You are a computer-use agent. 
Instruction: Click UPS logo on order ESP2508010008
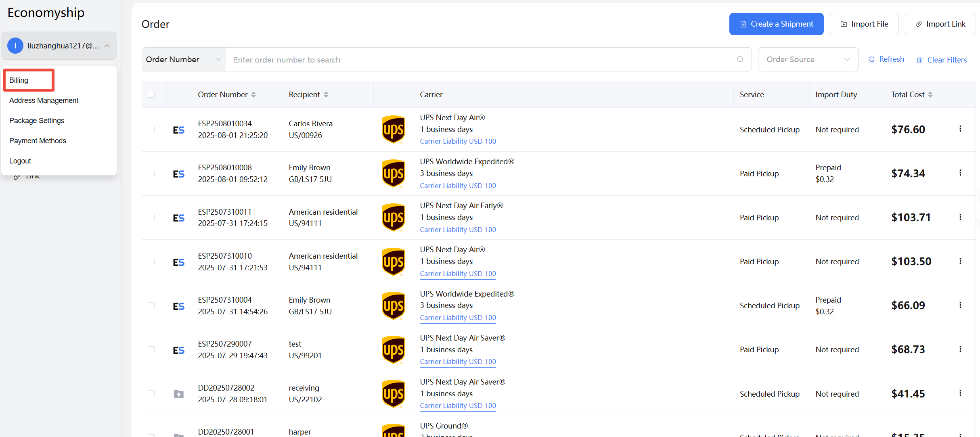[393, 174]
